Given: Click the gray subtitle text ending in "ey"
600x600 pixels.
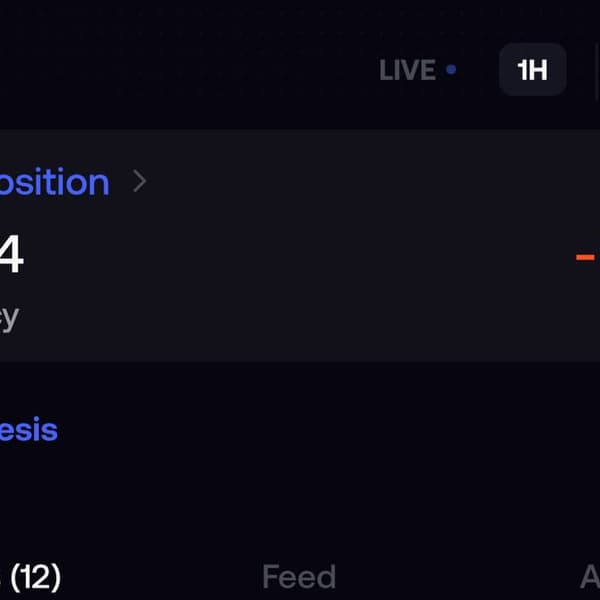Looking at the screenshot, I should pyautogui.click(x=9, y=318).
